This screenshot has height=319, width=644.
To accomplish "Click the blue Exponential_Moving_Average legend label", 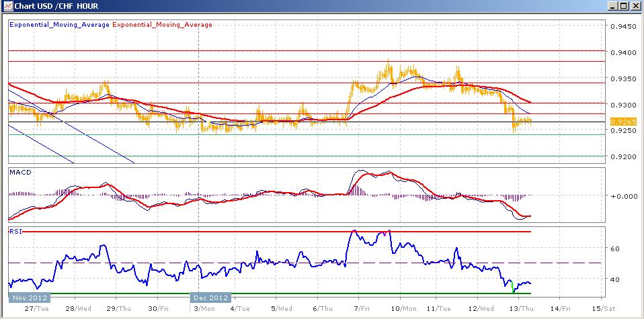I will coord(59,25).
